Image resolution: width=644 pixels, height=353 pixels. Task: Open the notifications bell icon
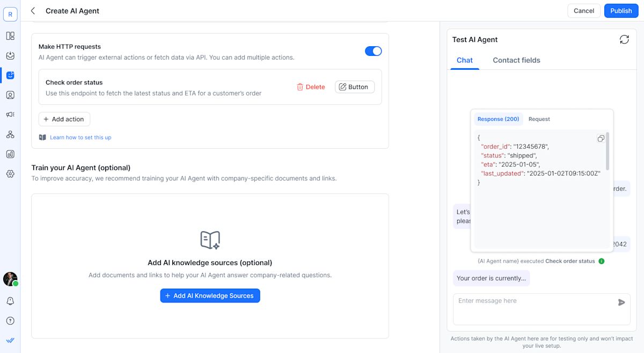tap(10, 301)
